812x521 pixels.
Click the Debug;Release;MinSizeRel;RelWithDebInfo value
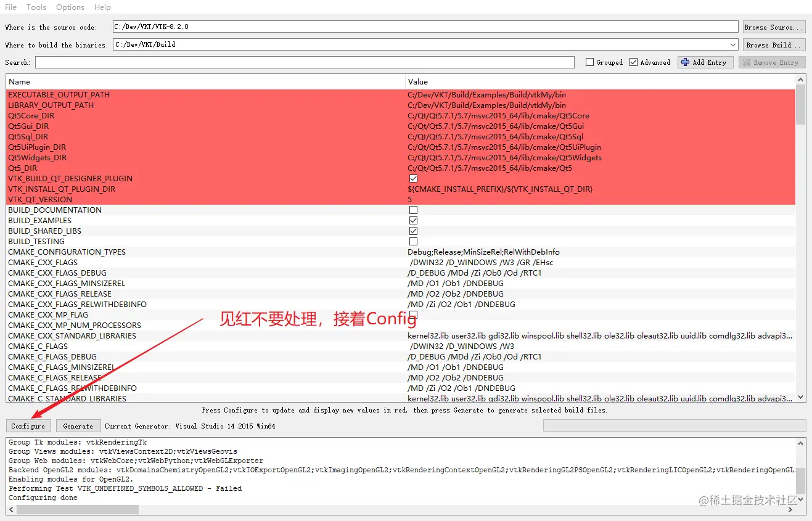click(483, 252)
